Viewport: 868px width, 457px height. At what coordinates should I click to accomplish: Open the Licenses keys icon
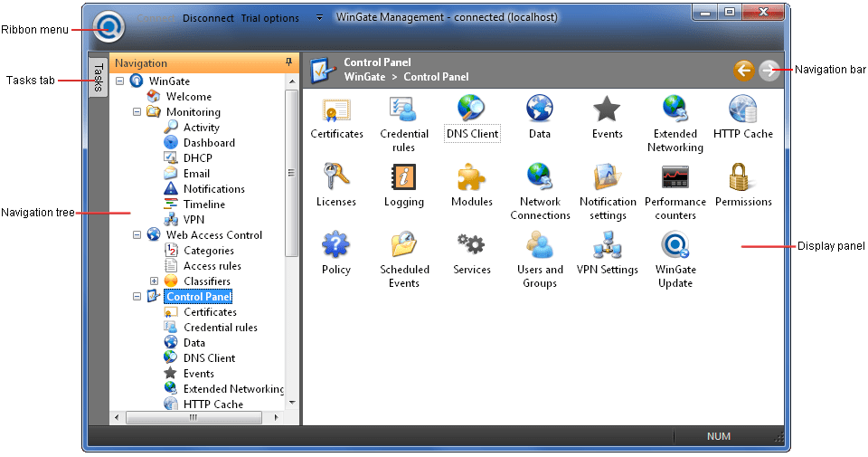pos(336,176)
